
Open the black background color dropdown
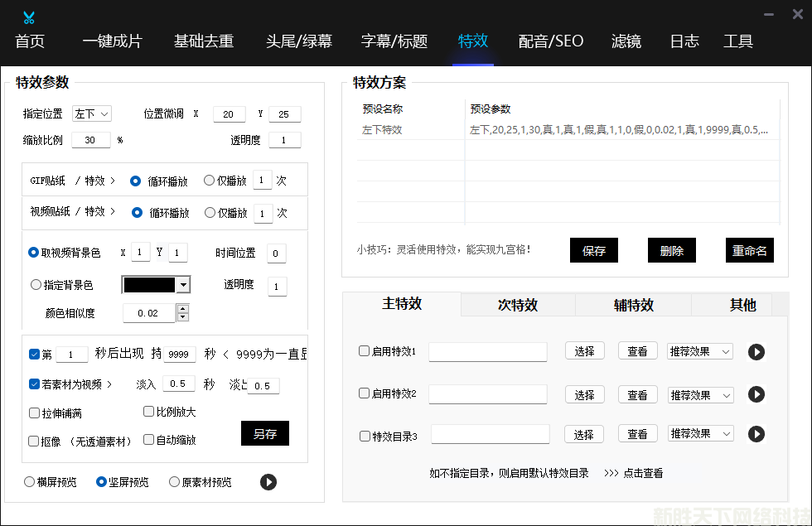pyautogui.click(x=183, y=285)
